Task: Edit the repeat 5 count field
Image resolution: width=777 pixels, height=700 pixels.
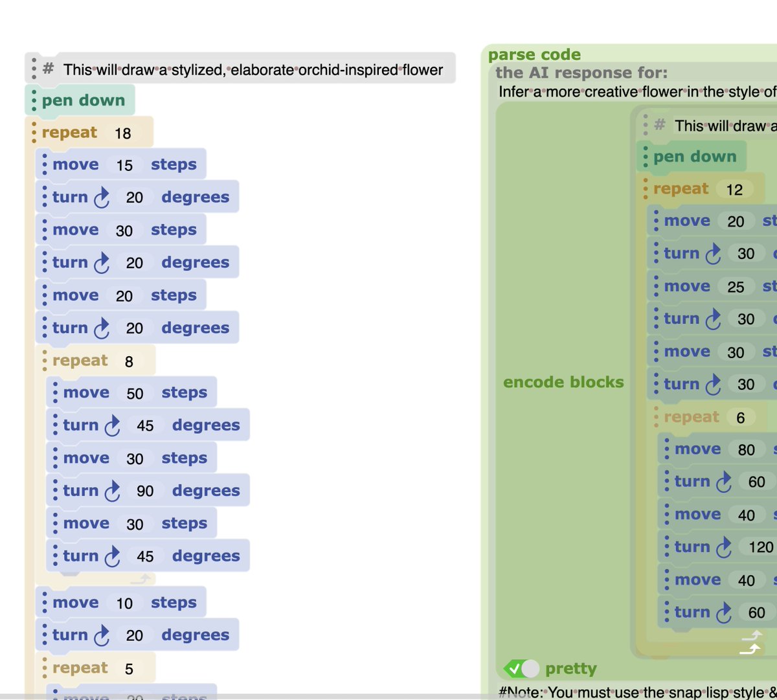Action: click(129, 669)
